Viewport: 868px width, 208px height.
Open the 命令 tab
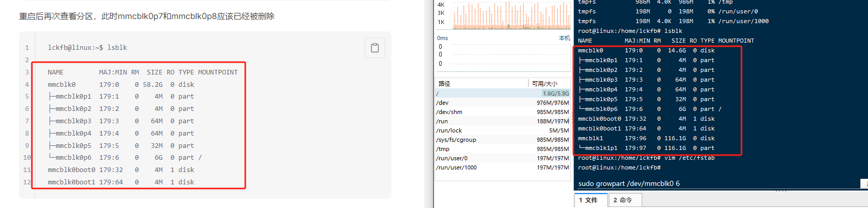tap(622, 200)
